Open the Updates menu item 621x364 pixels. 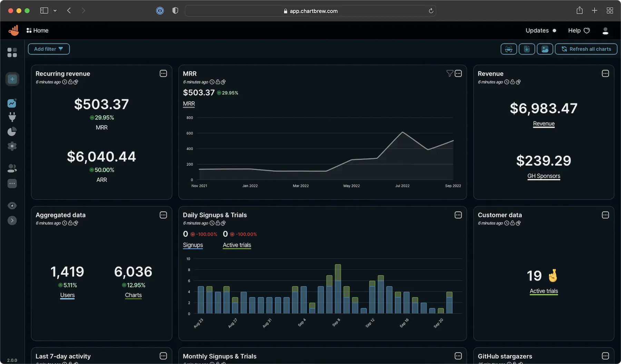click(x=541, y=30)
